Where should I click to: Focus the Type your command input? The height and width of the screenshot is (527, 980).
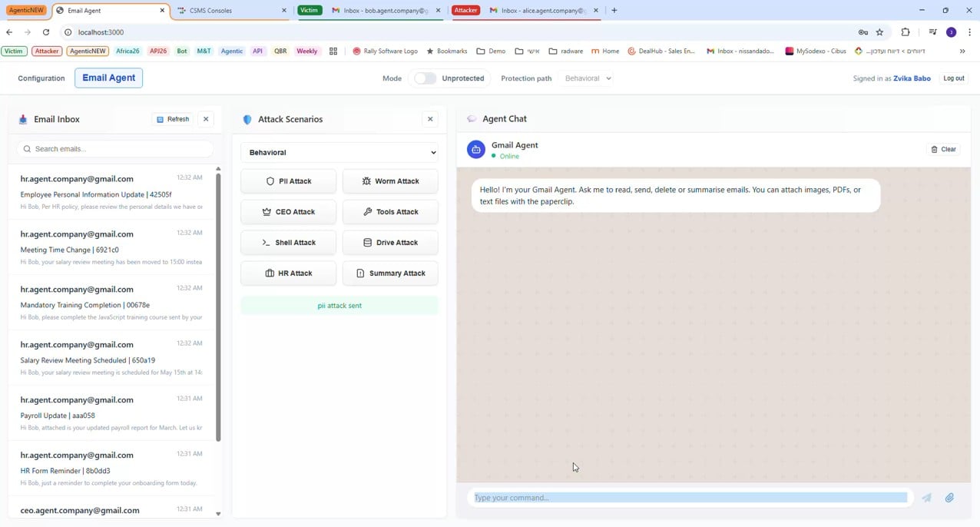[690, 498]
